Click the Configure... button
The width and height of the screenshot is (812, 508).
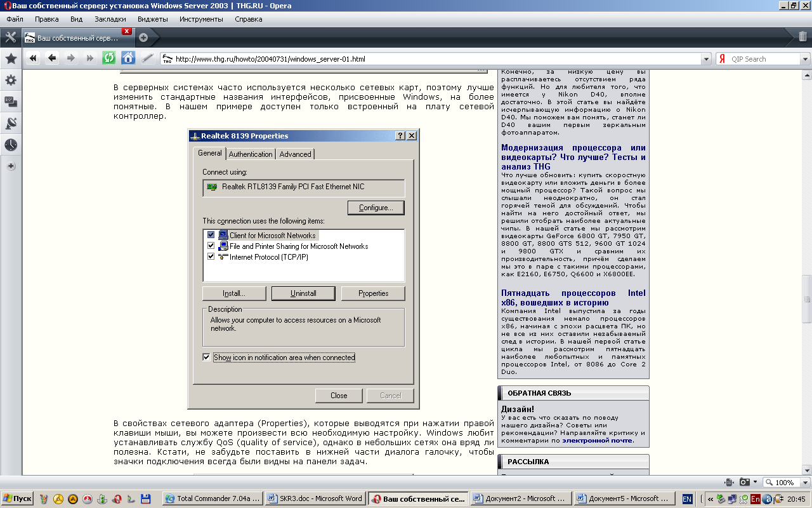pos(376,208)
